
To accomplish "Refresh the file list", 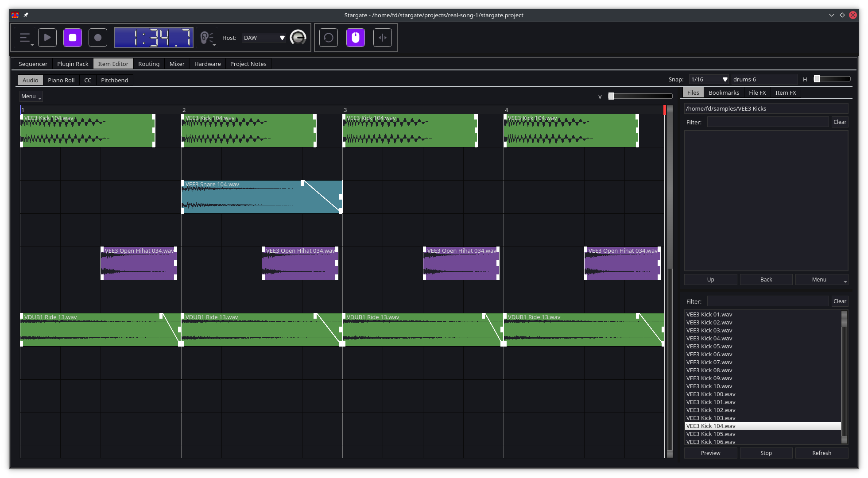I will click(821, 453).
